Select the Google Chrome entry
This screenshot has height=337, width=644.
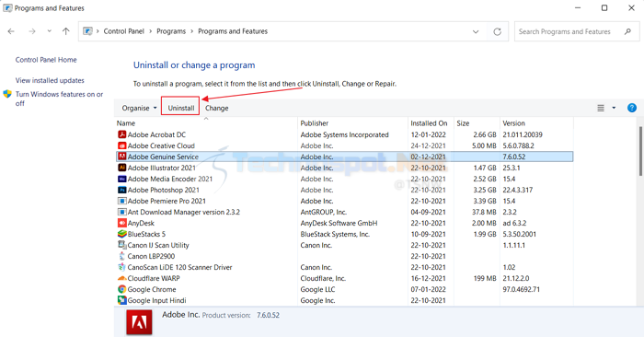point(344,289)
